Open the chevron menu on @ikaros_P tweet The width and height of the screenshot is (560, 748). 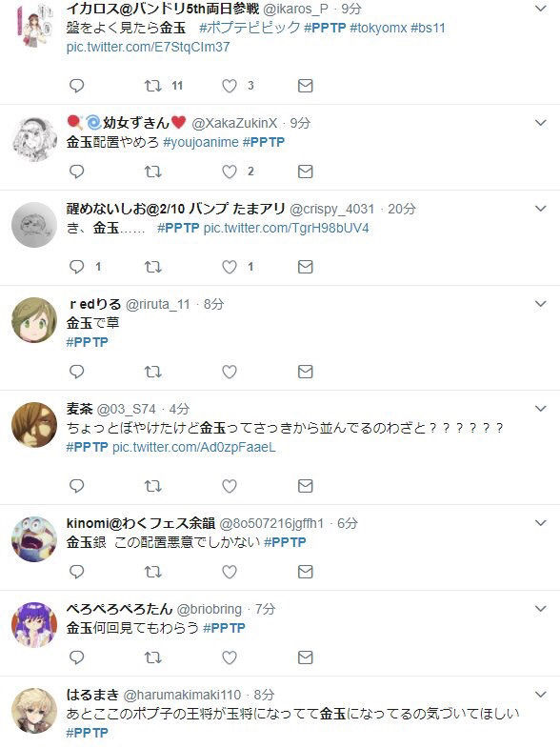click(x=540, y=9)
